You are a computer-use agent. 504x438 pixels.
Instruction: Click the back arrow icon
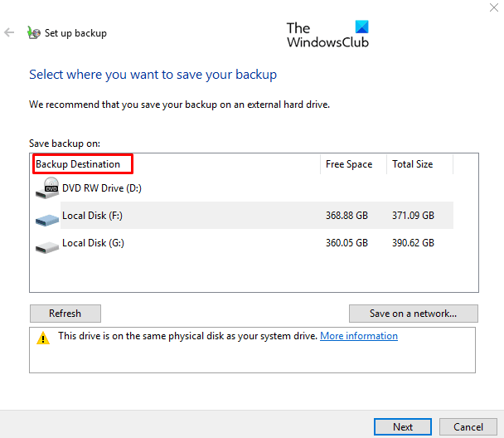point(10,33)
